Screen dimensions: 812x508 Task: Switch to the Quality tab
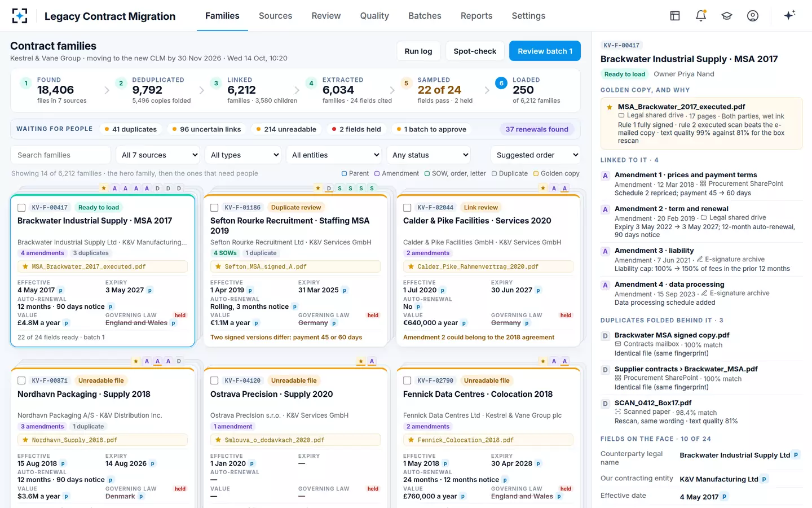(374, 16)
